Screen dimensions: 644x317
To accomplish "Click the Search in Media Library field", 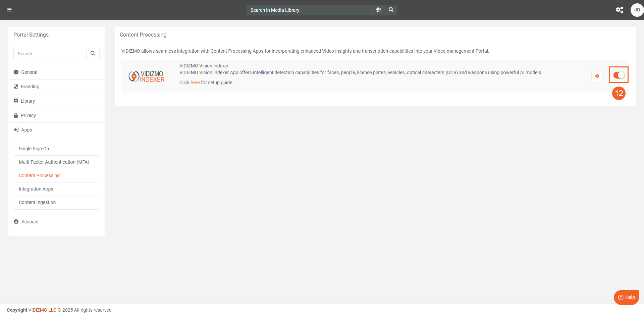I will tap(309, 10).
